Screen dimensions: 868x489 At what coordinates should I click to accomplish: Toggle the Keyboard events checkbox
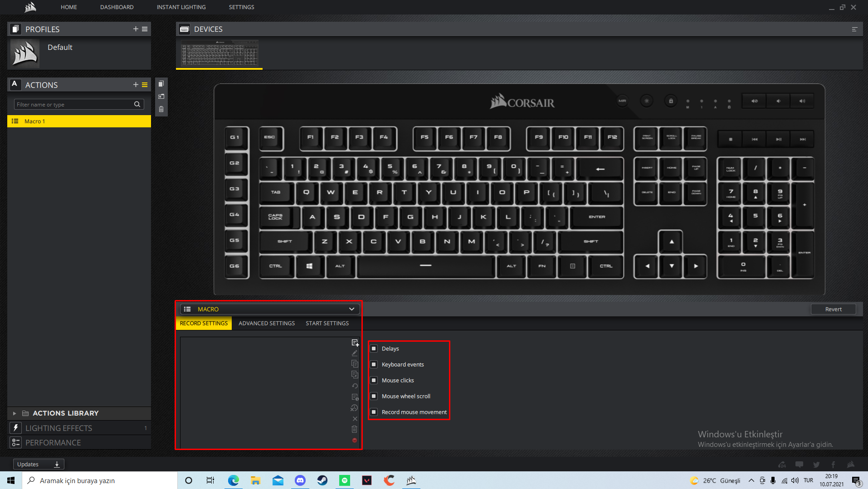374,364
